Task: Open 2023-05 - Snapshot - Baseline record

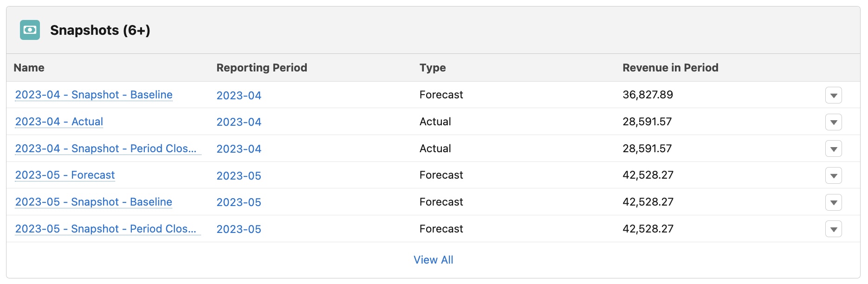Action: [94, 202]
